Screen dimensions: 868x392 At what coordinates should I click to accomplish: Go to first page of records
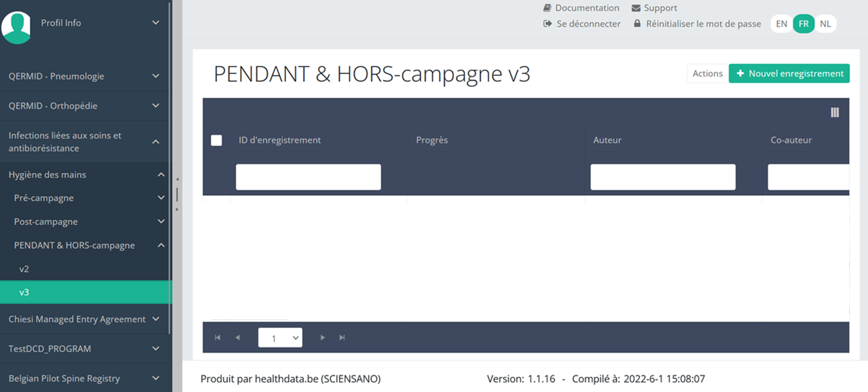coord(218,337)
